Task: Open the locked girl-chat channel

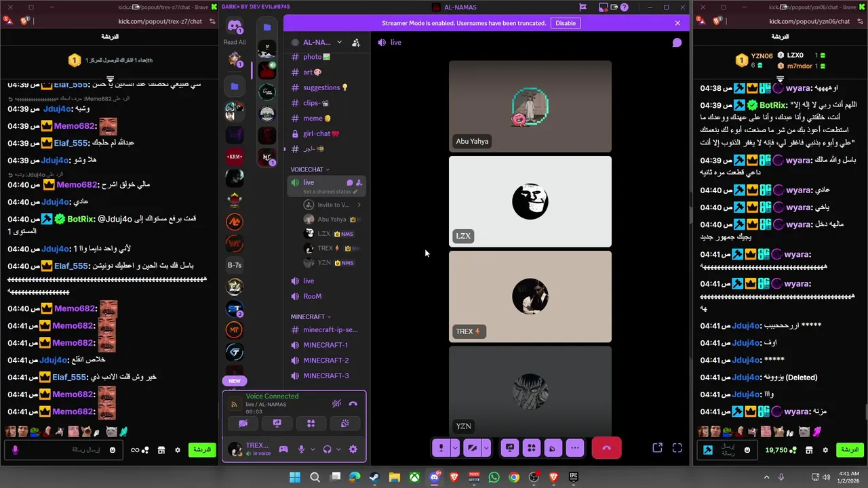Action: [325, 134]
